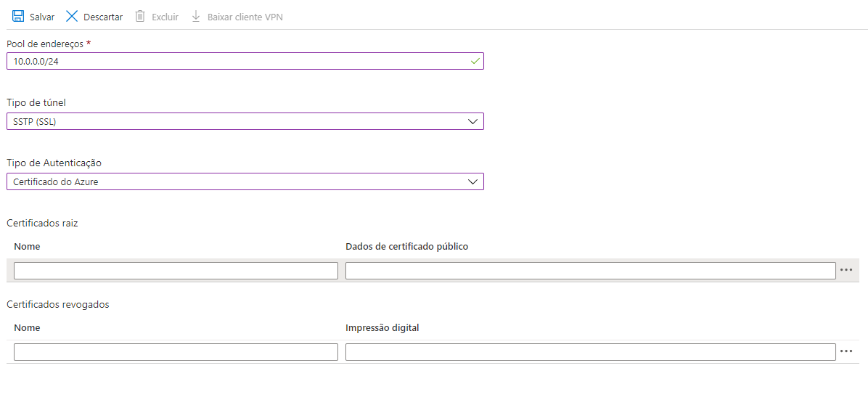Viewport: 868px width, 413px height.
Task: Click the Baixar cliente VPN download icon
Action: pyautogui.click(x=195, y=16)
